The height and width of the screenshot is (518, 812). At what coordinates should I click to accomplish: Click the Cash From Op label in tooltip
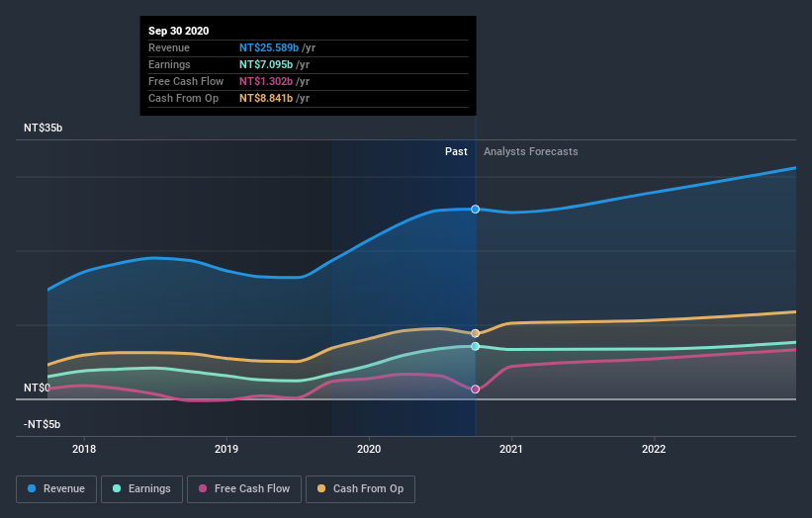(x=183, y=98)
